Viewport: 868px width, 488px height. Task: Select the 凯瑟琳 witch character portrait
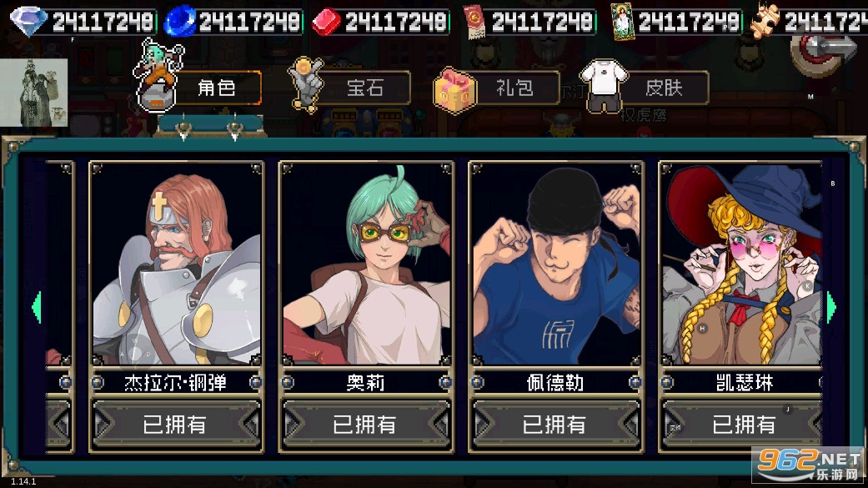(741, 263)
